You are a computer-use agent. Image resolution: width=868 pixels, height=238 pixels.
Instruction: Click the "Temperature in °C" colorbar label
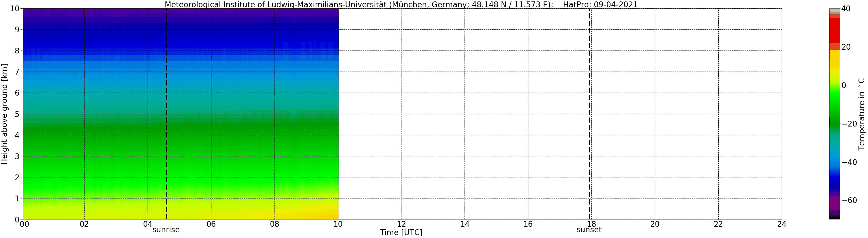[x=862, y=114]
